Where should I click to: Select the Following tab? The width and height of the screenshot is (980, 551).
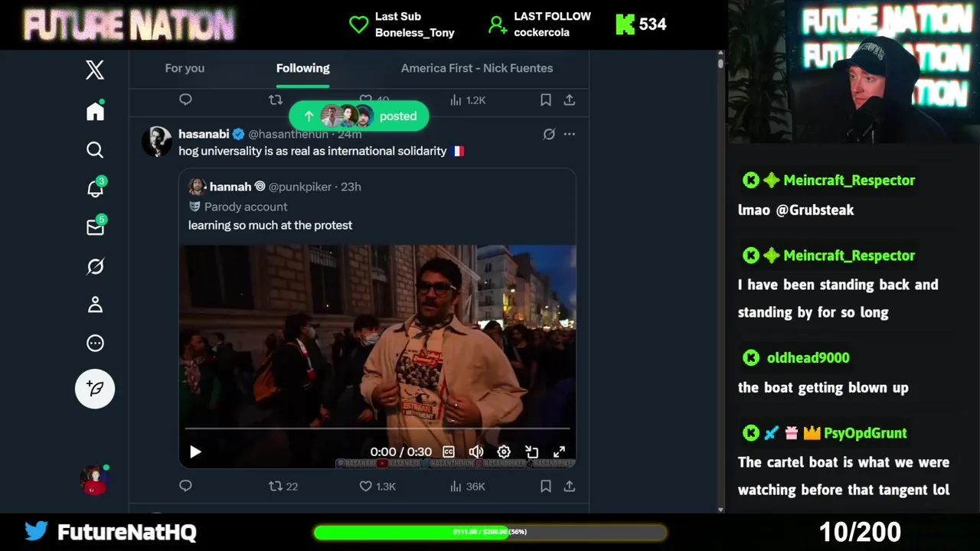pos(303,68)
